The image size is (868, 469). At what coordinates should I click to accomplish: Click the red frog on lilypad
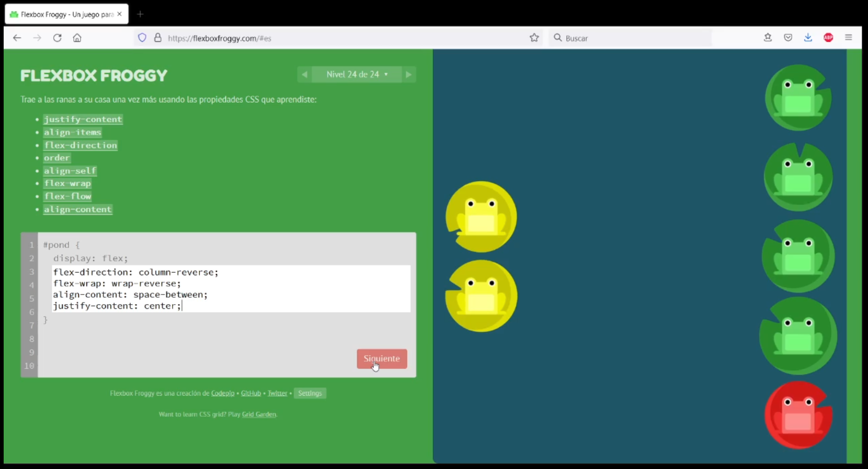pos(798,415)
